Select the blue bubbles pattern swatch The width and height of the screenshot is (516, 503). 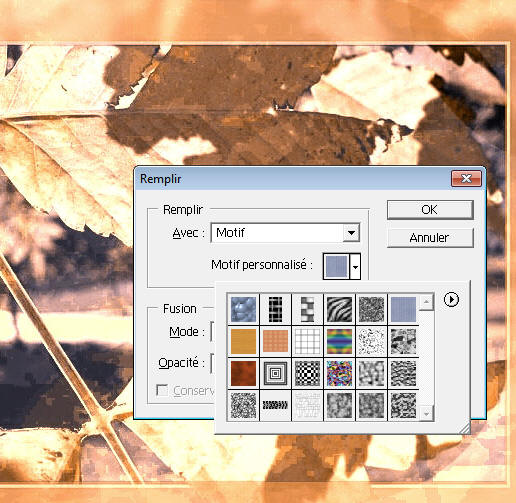pyautogui.click(x=243, y=309)
